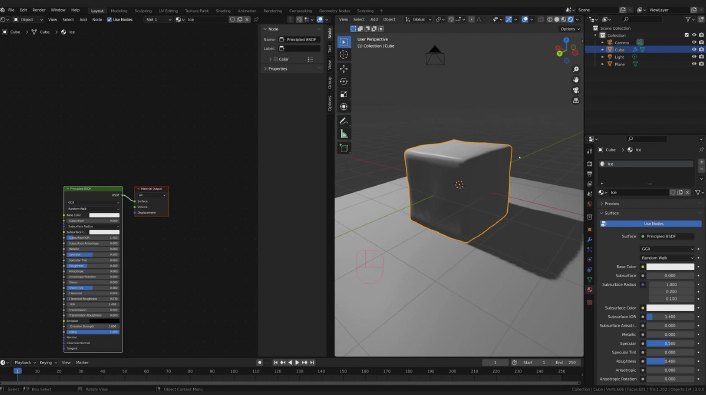Toggle the camera view icon in viewport
The height and width of the screenshot is (395, 706).
pyautogui.click(x=576, y=90)
